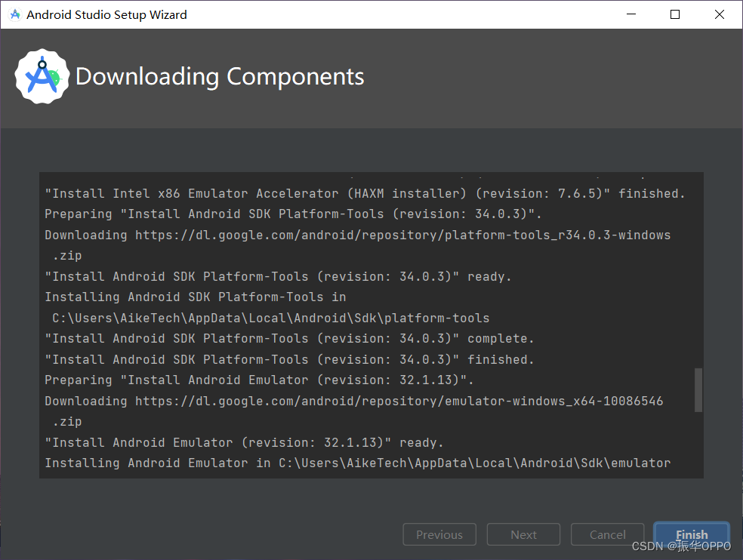Close the Setup Wizard window
Image resolution: width=743 pixels, height=560 pixels.
pos(720,14)
